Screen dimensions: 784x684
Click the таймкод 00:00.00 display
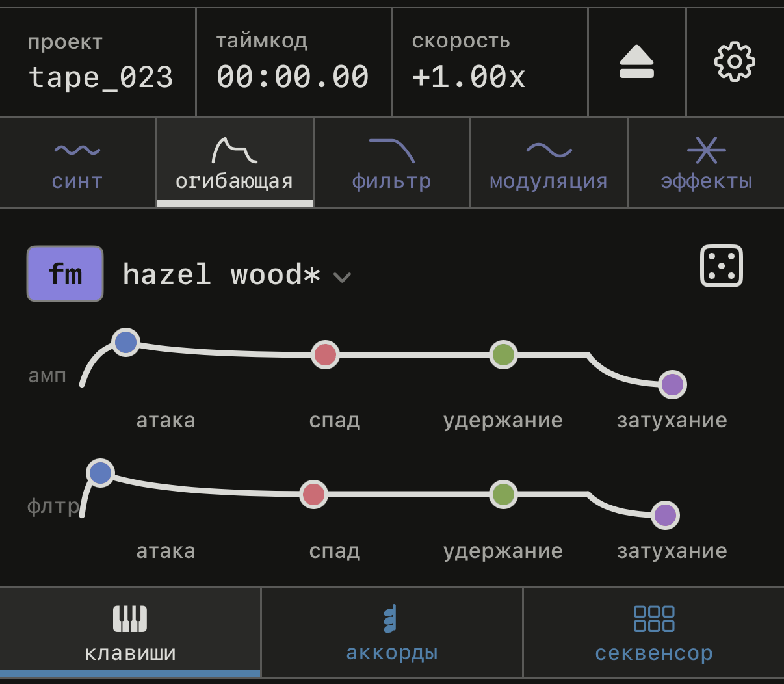click(294, 62)
